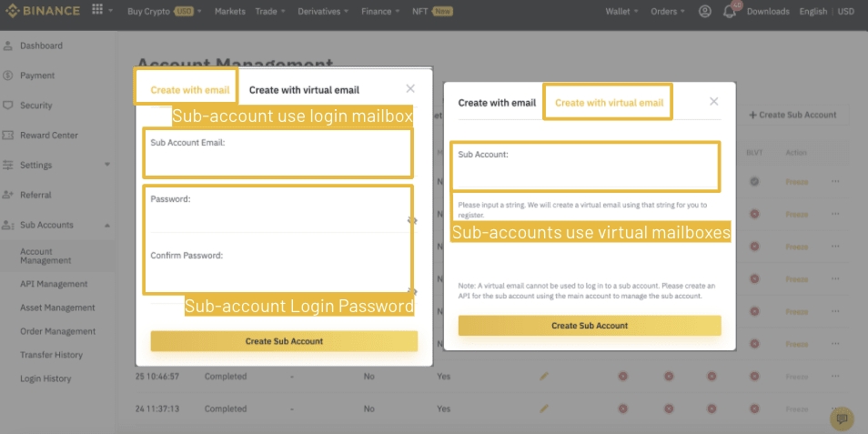Toggle visibility of the Confirm Password field
This screenshot has width=868, height=434.
pyautogui.click(x=412, y=291)
